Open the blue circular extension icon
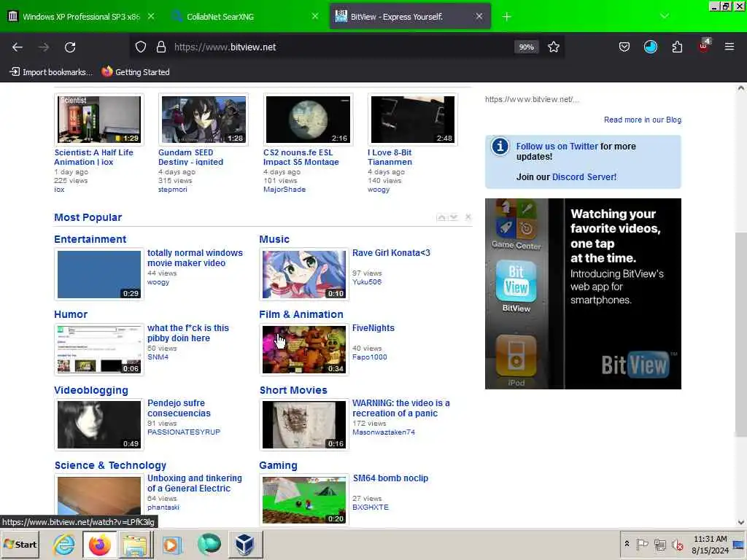The image size is (747, 560). click(x=650, y=47)
